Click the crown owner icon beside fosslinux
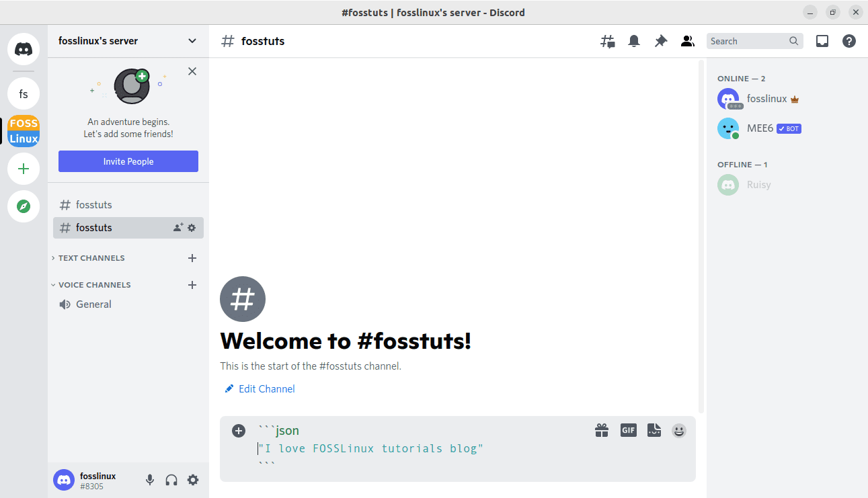 (x=795, y=99)
